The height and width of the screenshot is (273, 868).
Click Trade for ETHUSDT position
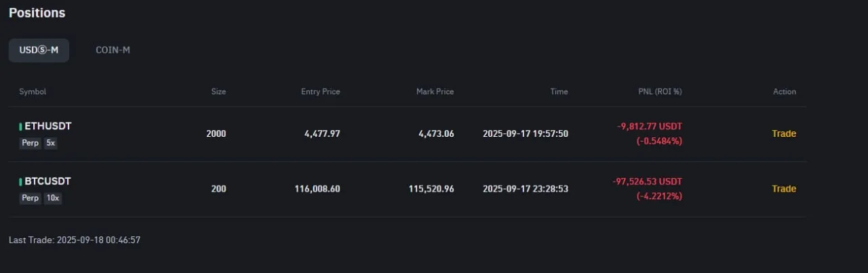coord(783,133)
